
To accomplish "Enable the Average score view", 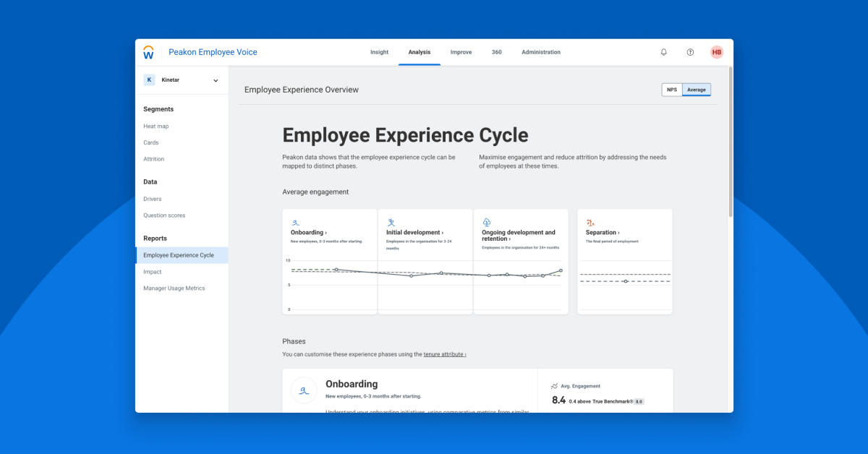I will click(696, 89).
